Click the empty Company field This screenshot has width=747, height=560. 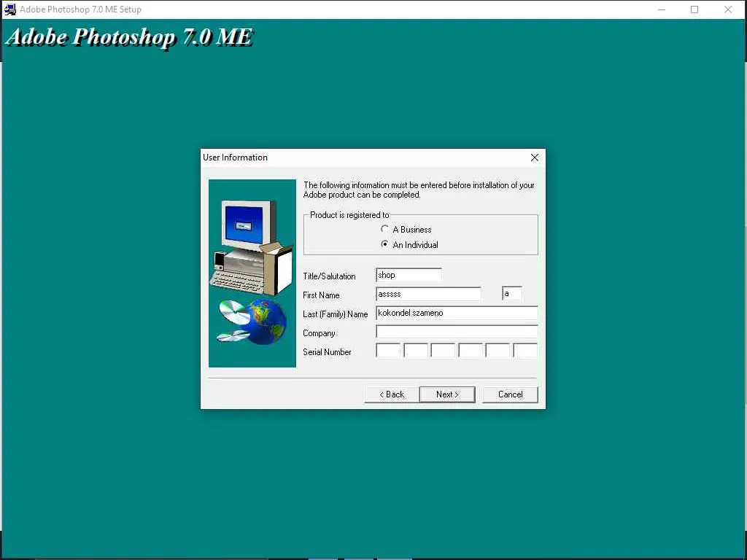tap(457, 332)
